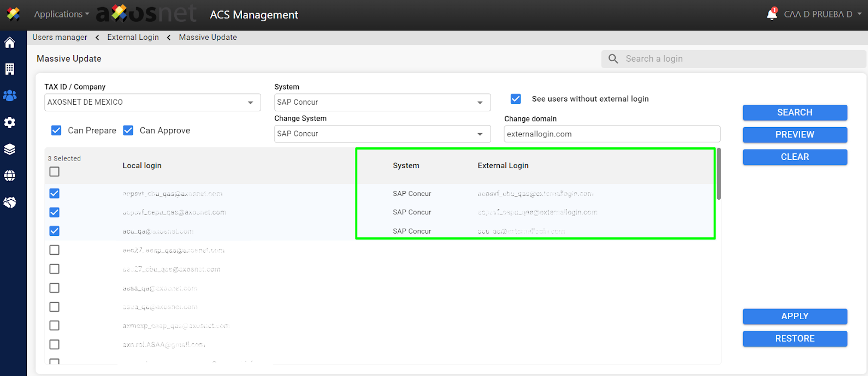Expand the Change System dropdown
This screenshot has height=376, width=868.
382,134
